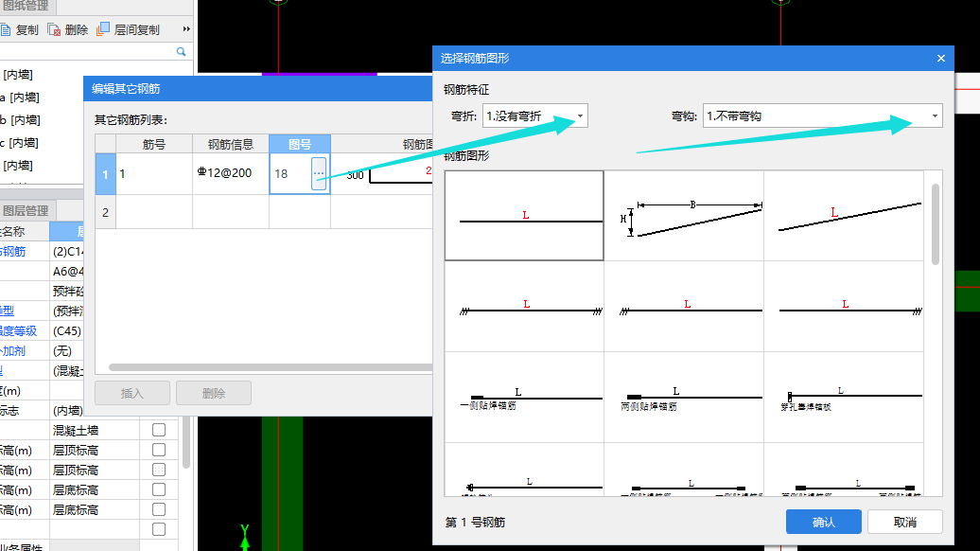Click the figure number field showing 18
Screen dimensions: 980x551
click(x=290, y=173)
